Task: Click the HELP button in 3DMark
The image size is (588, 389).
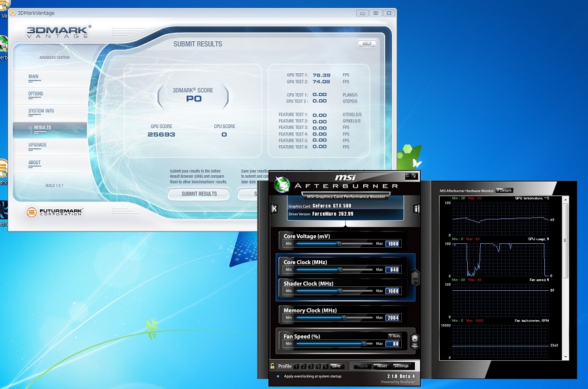Action: [x=367, y=44]
